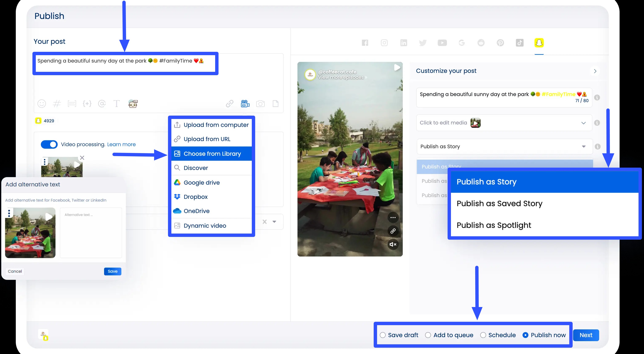
Task: Open text formatting with the T icon
Action: click(116, 103)
